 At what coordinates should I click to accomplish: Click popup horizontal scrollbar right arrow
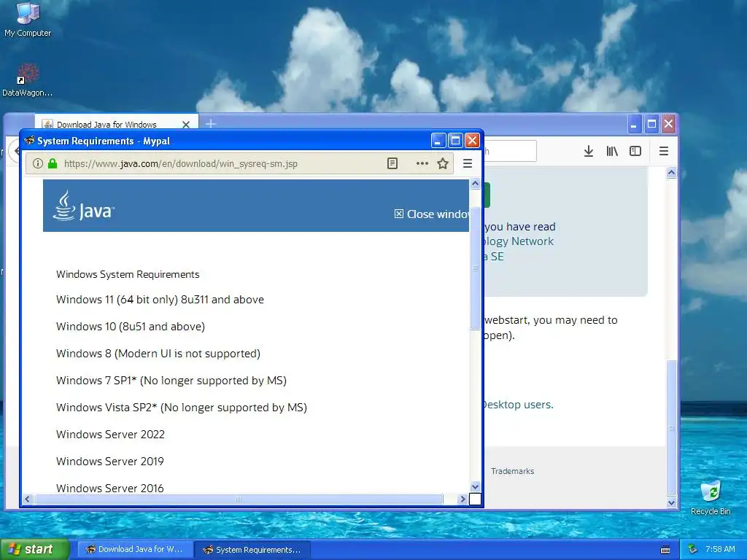coord(462,499)
